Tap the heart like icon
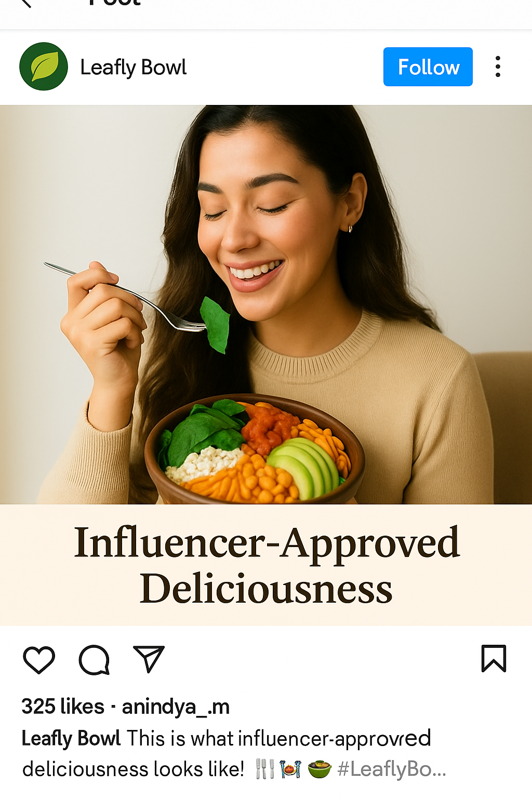Image resolution: width=532 pixels, height=798 pixels. pyautogui.click(x=39, y=660)
